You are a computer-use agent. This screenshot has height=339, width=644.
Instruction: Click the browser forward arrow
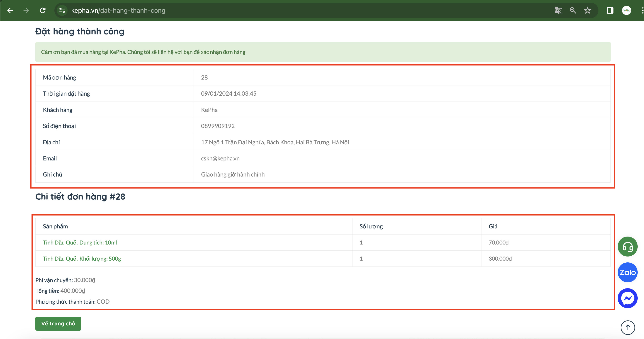pyautogui.click(x=26, y=10)
